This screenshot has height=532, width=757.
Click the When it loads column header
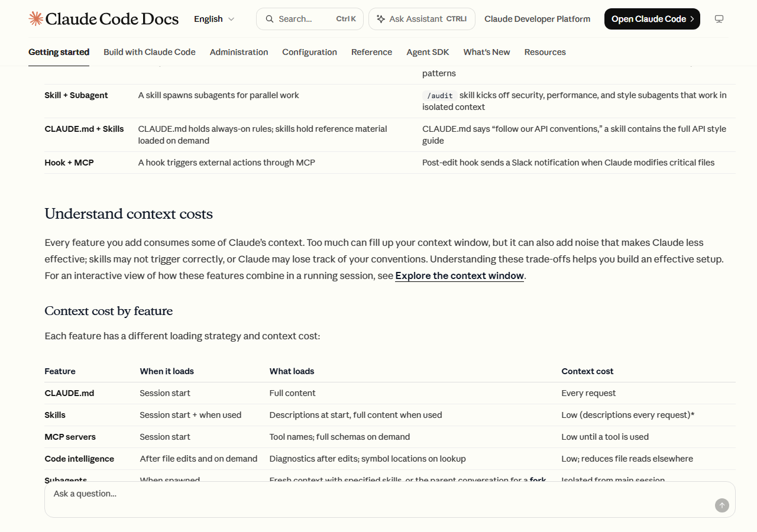coord(167,371)
